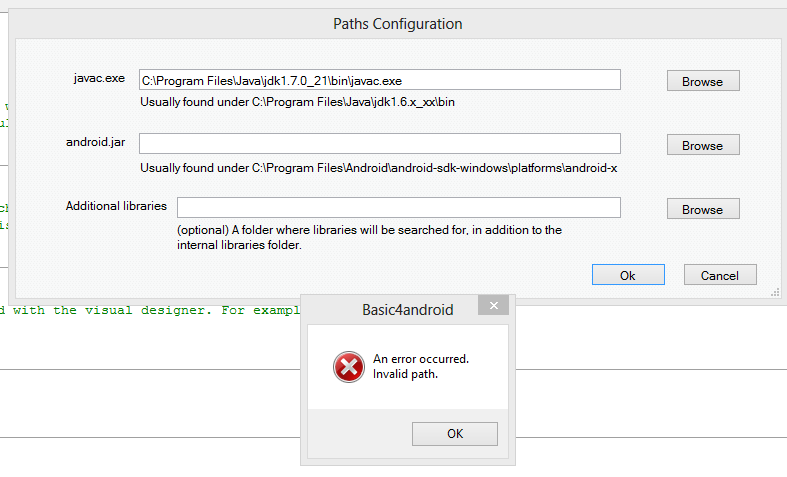Screen dimensions: 787x477
Task: Browse for the Additional libraries folder
Action: click(x=702, y=209)
